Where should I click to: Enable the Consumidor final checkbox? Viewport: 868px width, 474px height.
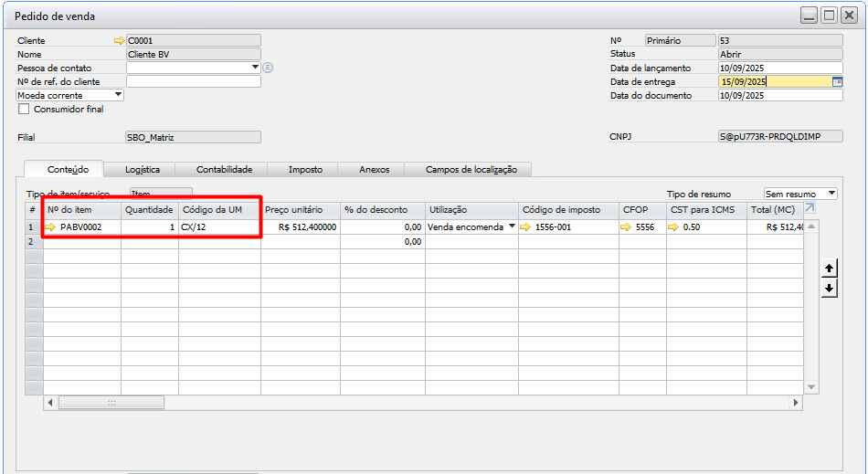tap(24, 110)
